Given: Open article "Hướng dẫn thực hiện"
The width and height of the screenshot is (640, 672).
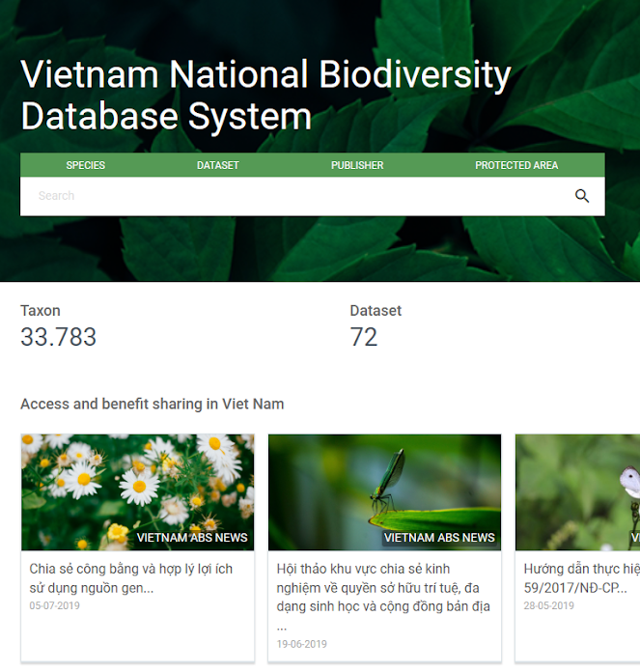Looking at the screenshot, I should (581, 577).
